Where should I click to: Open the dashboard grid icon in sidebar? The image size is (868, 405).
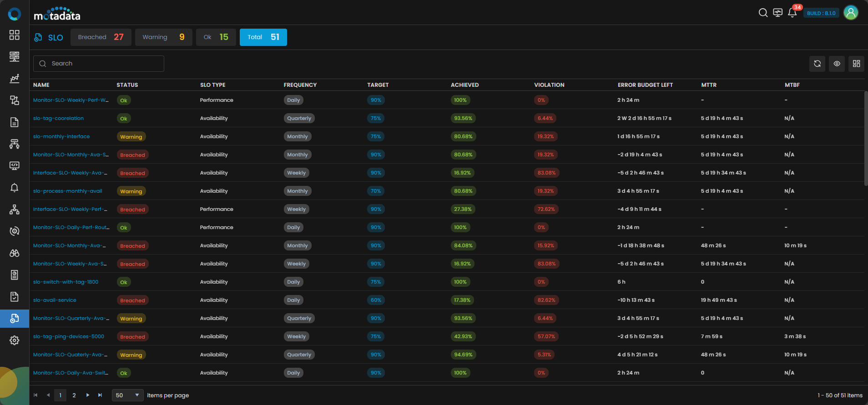tap(15, 35)
